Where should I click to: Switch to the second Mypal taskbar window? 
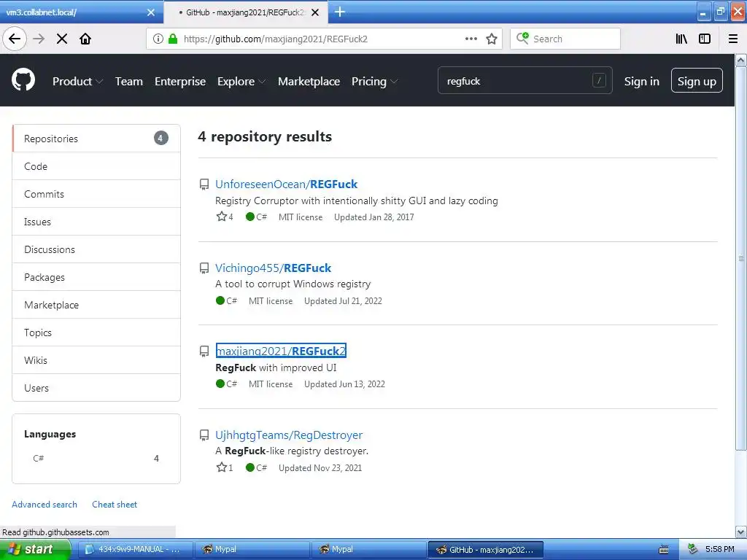point(368,549)
